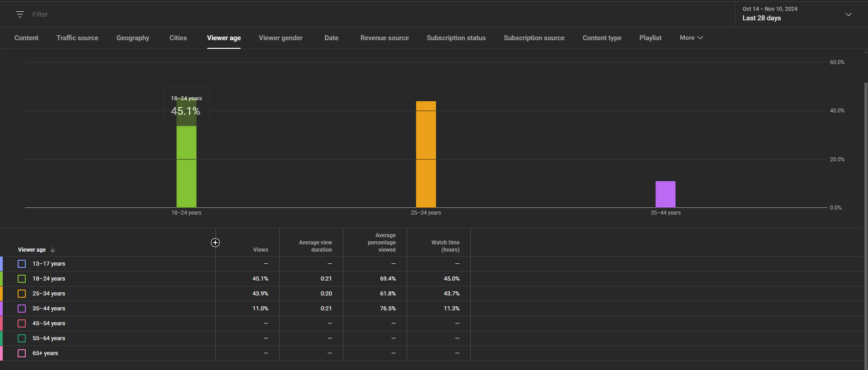Screen dimensions: 868x370
Task: Select the 35–44 years checkbox
Action: pyautogui.click(x=22, y=309)
